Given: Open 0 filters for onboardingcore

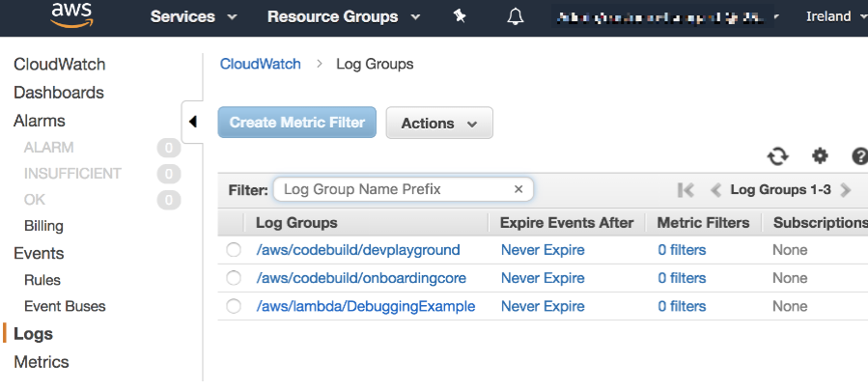Looking at the screenshot, I should pyautogui.click(x=682, y=278).
